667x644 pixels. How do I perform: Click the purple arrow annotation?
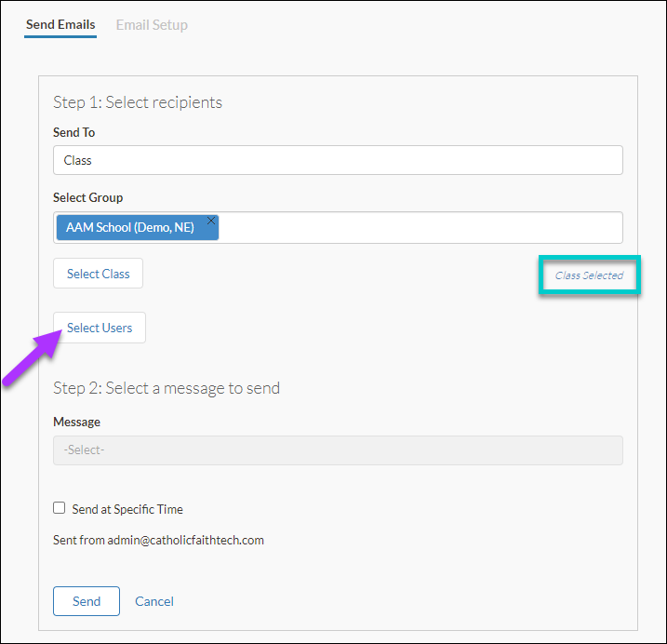click(32, 358)
